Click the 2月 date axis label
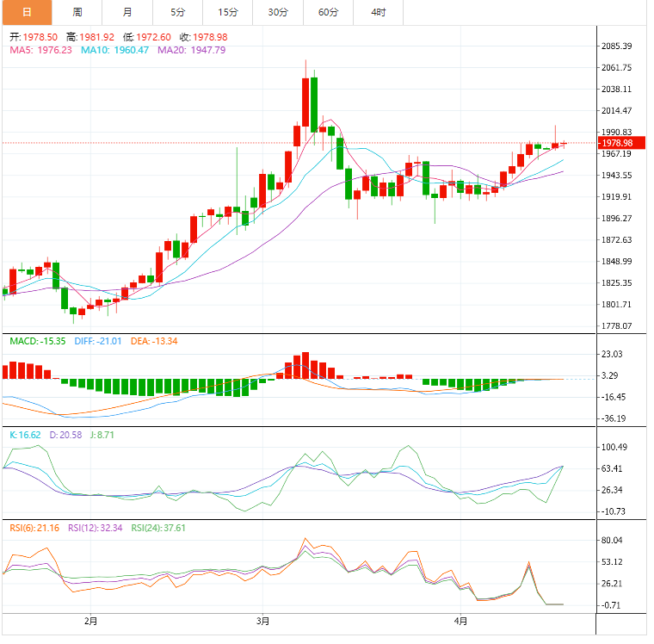This screenshot has height=644, width=654. pos(90,621)
